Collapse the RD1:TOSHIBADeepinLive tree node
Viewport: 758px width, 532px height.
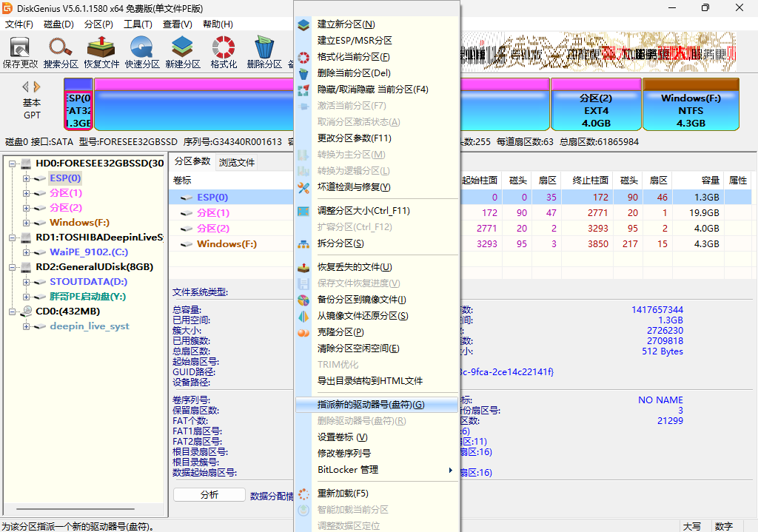point(12,238)
